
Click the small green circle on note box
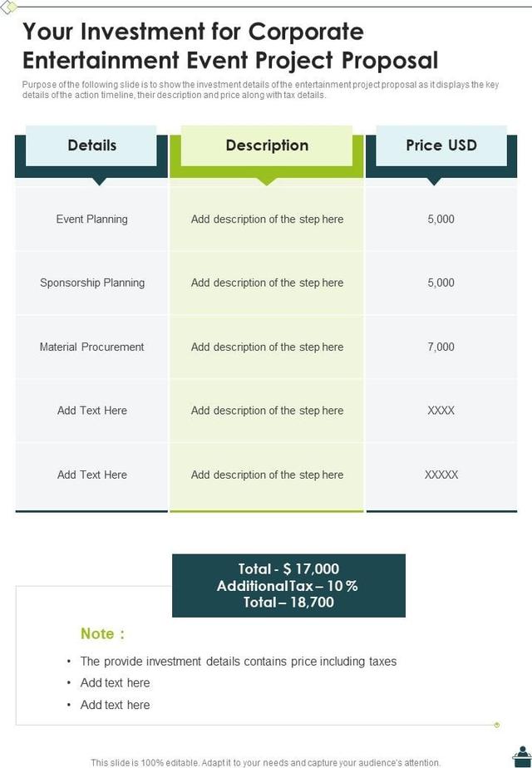[496, 725]
